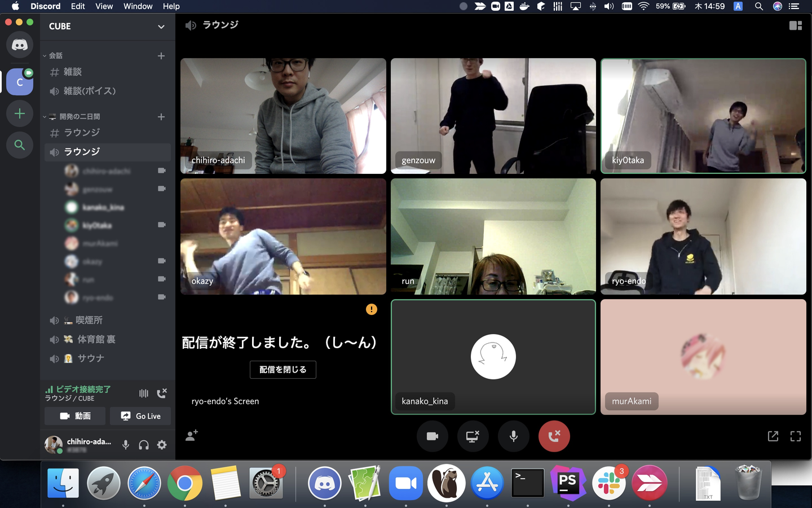Expand the CUBE server dropdown
The image size is (812, 508).
(x=161, y=27)
